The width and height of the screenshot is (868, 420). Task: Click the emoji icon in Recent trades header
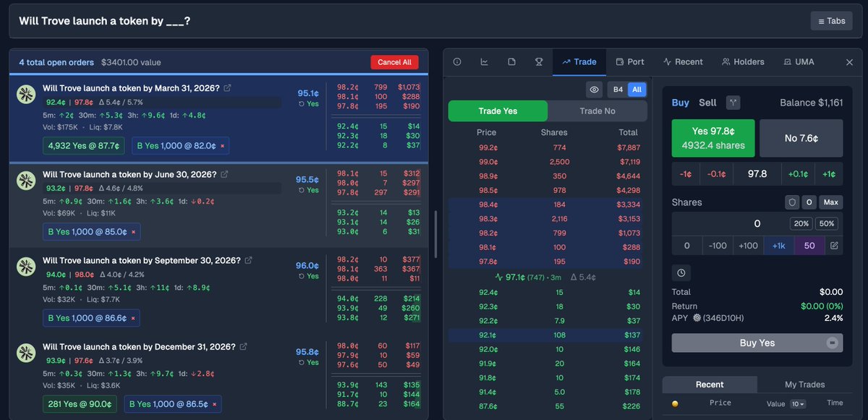click(x=676, y=403)
